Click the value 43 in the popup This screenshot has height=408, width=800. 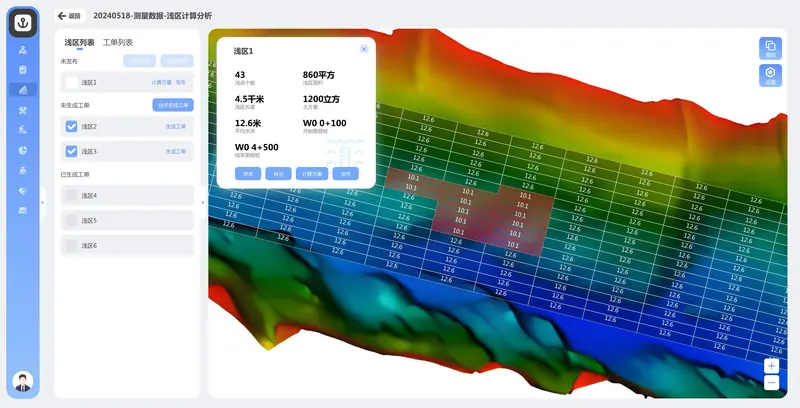(x=240, y=75)
